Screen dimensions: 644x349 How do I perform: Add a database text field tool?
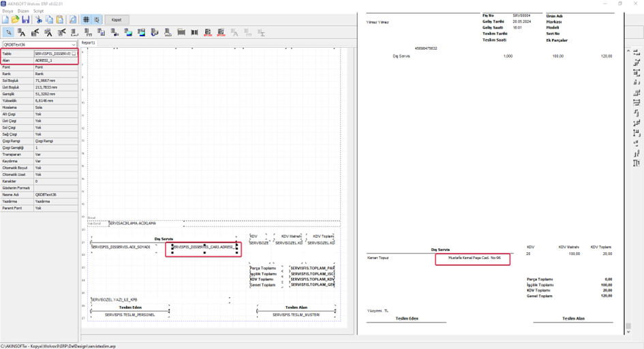[x=48, y=33]
